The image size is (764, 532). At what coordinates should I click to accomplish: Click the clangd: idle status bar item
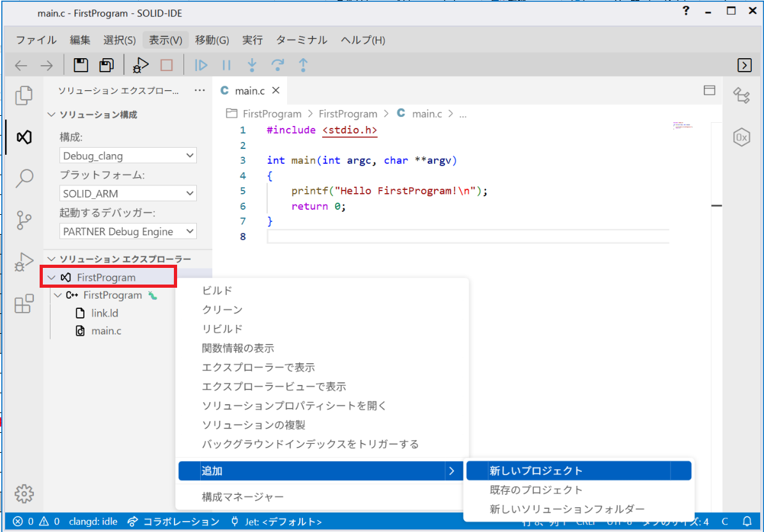(93, 521)
